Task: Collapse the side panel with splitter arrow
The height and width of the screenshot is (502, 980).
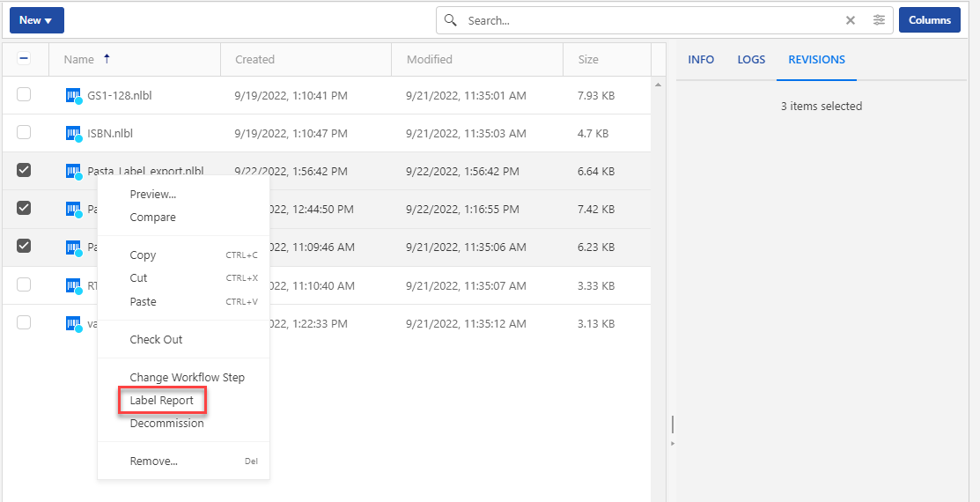Action: pos(672,443)
